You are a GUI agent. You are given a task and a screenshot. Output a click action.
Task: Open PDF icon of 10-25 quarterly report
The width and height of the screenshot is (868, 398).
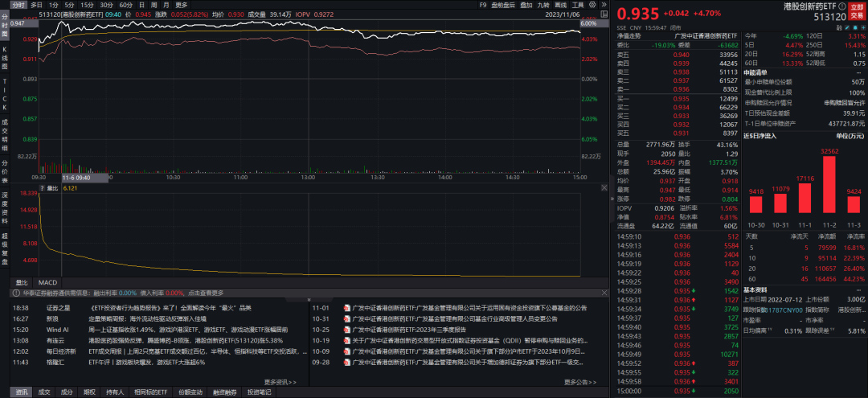pos(347,330)
